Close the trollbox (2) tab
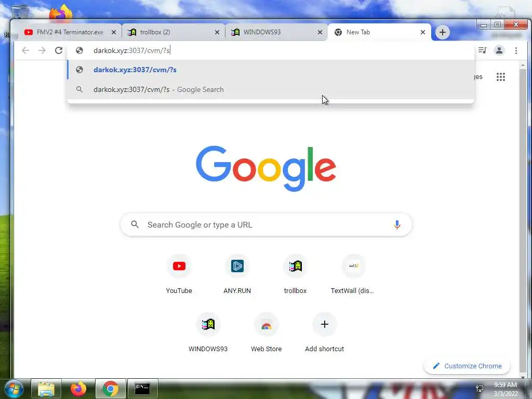This screenshot has height=399, width=532. coord(217,32)
